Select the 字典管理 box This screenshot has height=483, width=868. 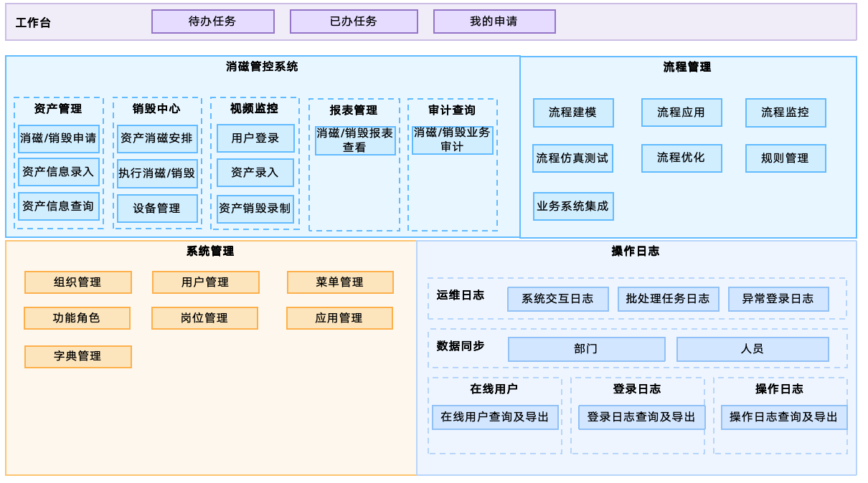pos(78,357)
